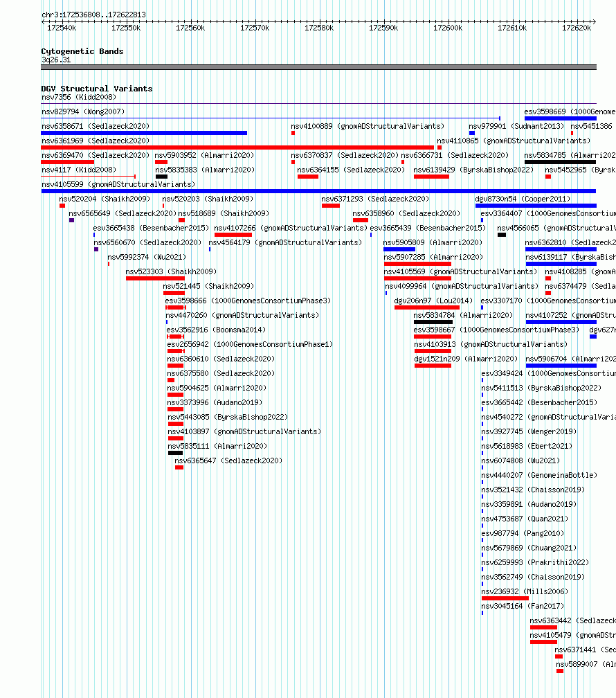This screenshot has width=616, height=698.
Task: Select the blue bar under dgv8730n54
Action: pyautogui.click(x=536, y=206)
